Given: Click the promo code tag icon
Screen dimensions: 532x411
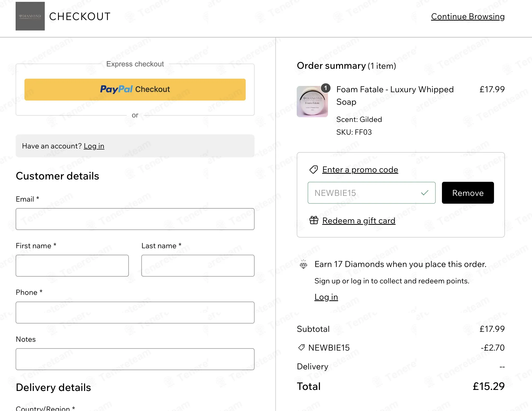Looking at the screenshot, I should click(x=314, y=170).
